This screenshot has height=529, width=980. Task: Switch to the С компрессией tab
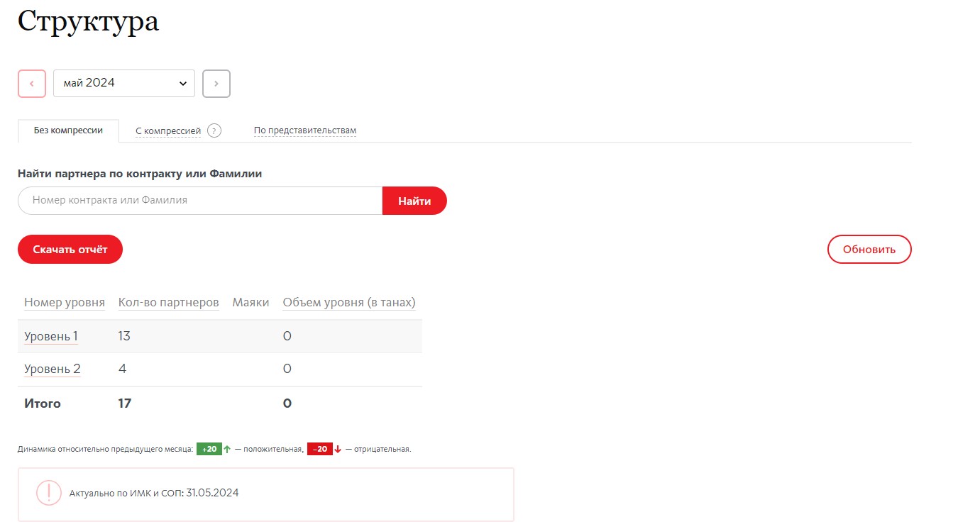[168, 131]
